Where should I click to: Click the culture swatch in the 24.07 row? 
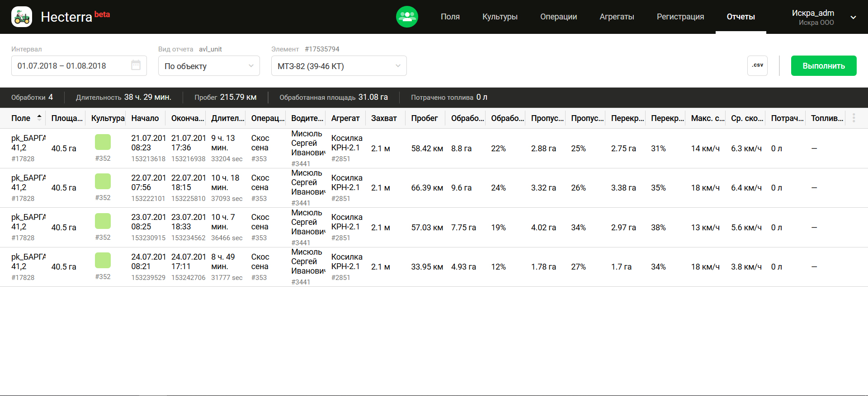click(103, 261)
